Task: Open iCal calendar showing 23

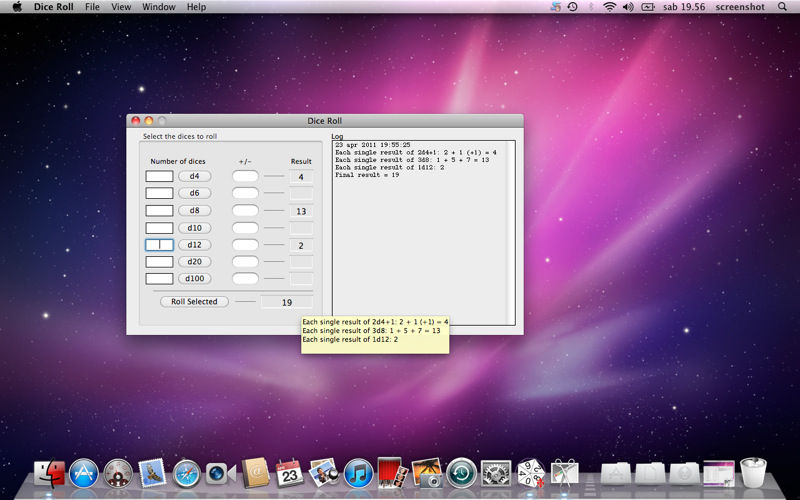Action: [289, 473]
